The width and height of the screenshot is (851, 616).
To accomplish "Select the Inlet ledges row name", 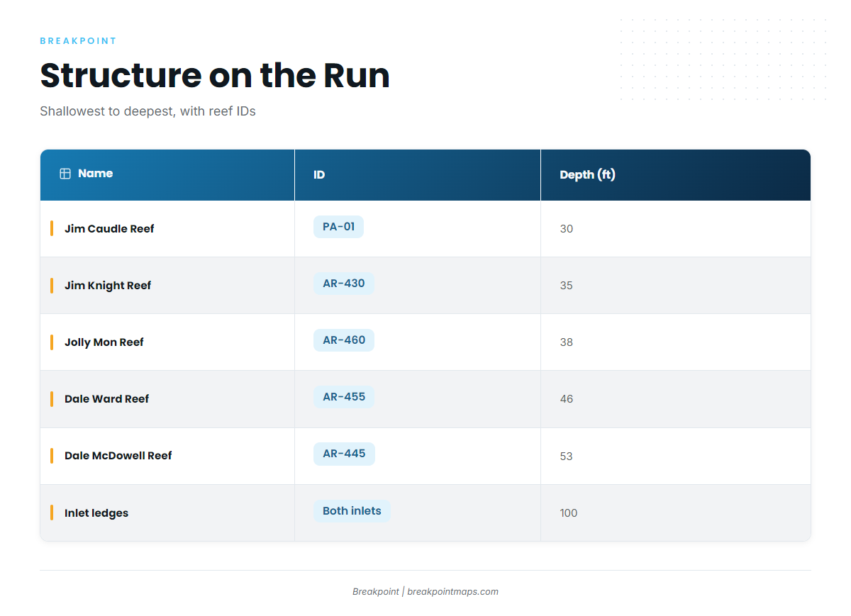I will point(96,513).
